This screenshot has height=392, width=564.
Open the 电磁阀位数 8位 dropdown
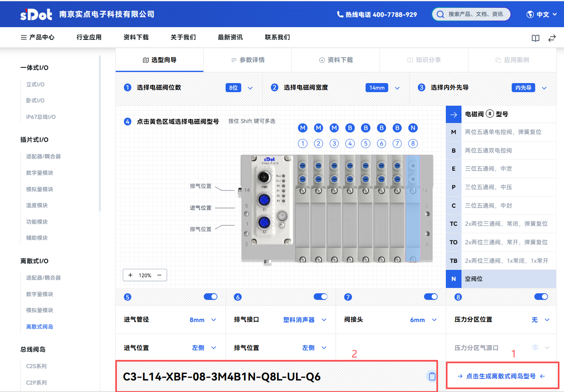coord(239,88)
